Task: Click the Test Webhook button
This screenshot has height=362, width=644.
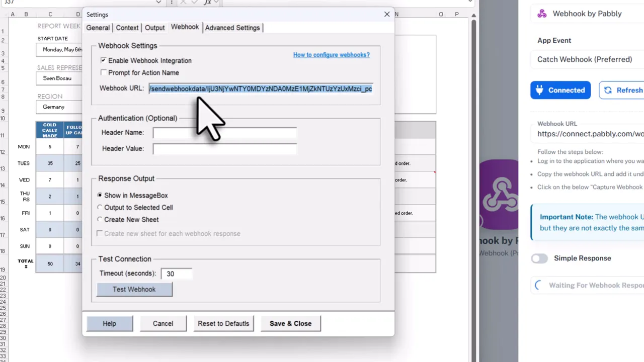Action: pos(134,289)
